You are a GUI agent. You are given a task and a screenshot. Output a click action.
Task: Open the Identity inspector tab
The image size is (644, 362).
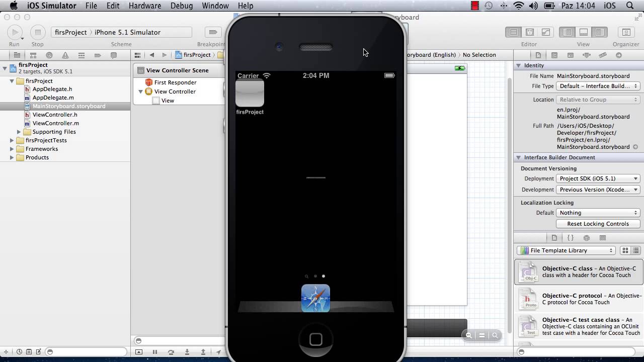[570, 55]
